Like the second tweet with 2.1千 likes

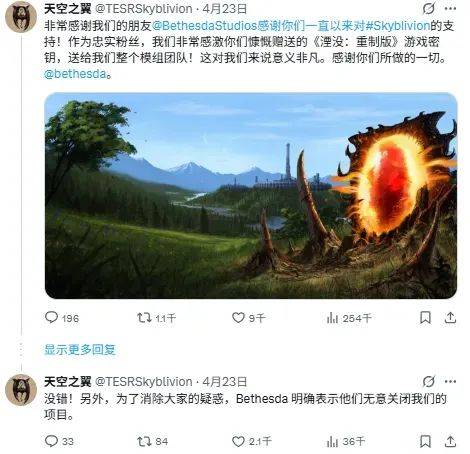[251, 441]
